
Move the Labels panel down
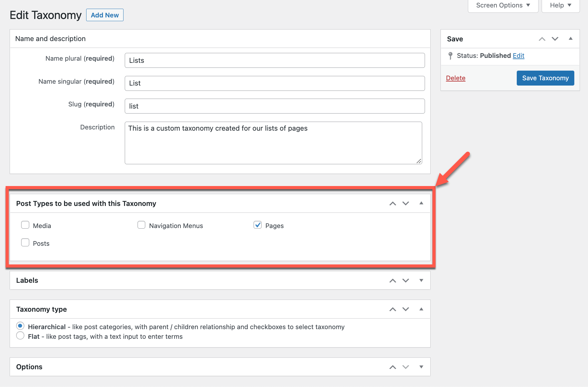pos(406,281)
